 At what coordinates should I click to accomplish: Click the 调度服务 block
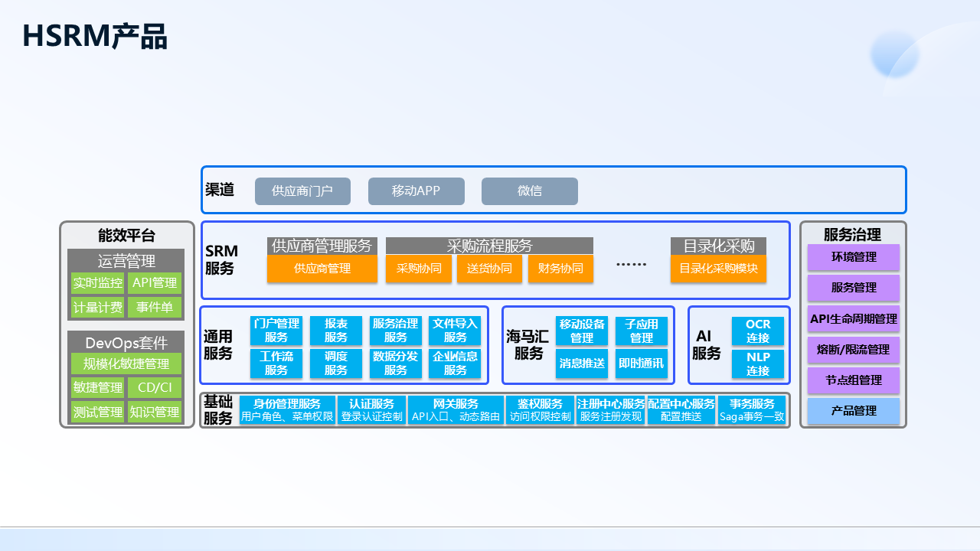pos(336,364)
